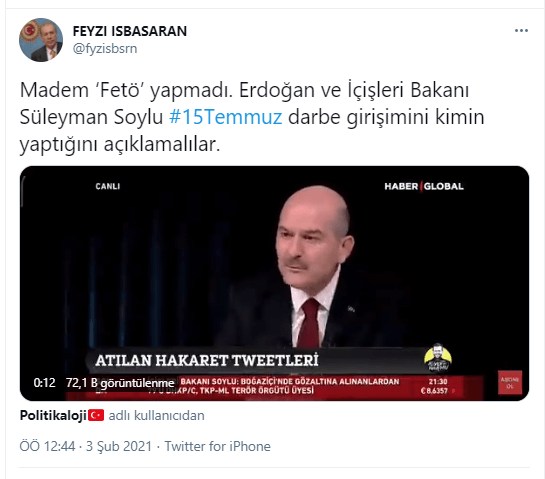Open the 12:44 · 3 Şub 2021 timestamp

(86, 446)
